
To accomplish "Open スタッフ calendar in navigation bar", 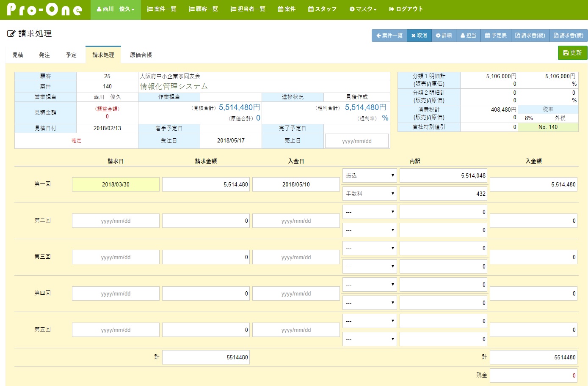I will (x=323, y=9).
